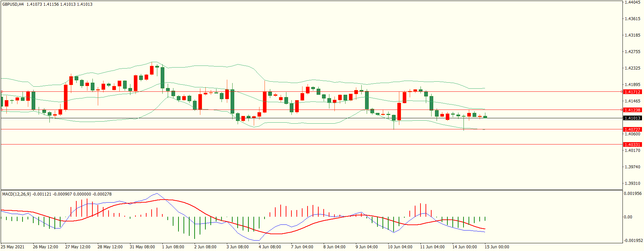
Task: Click the 11 Jun 04:00 time label
Action: 432,247
